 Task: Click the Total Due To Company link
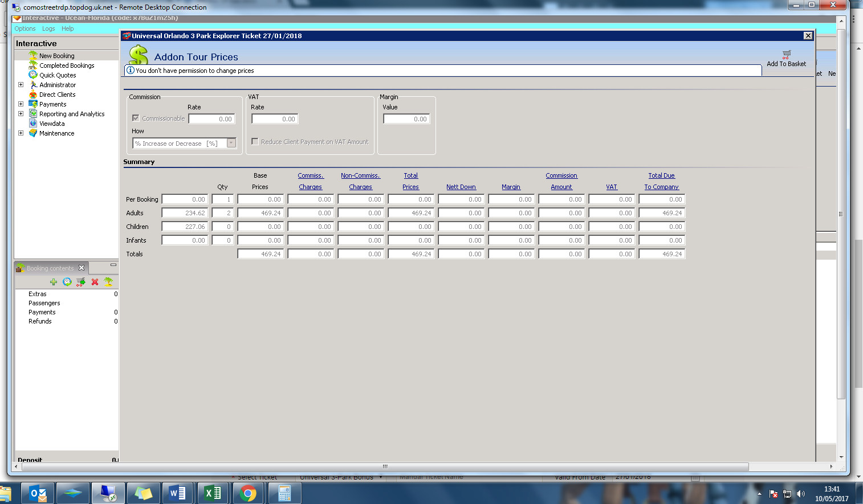(x=662, y=181)
